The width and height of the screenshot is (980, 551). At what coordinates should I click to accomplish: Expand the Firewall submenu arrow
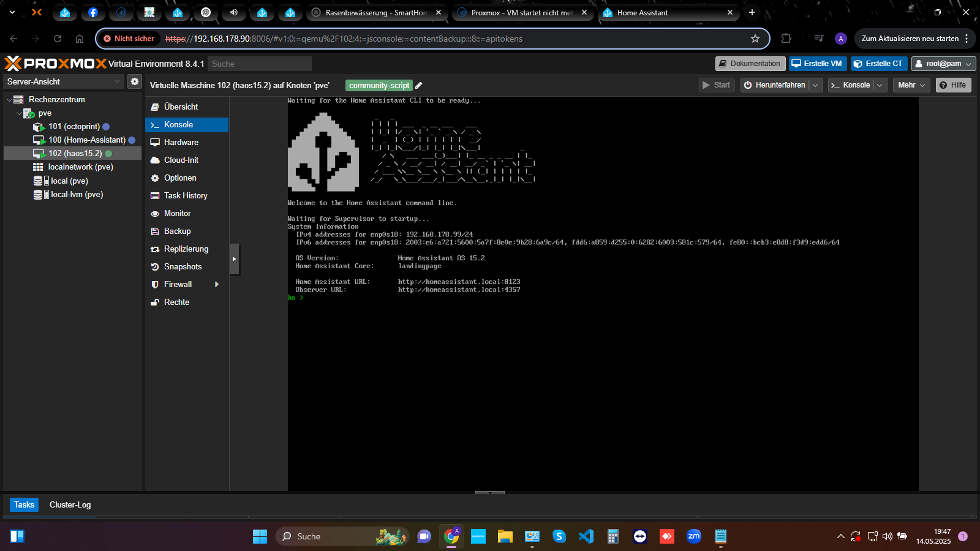point(217,284)
